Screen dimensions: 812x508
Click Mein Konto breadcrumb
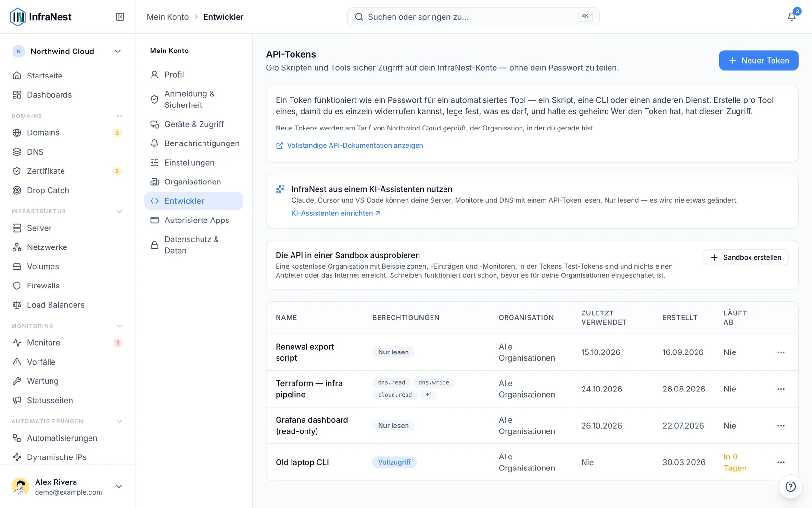point(167,17)
